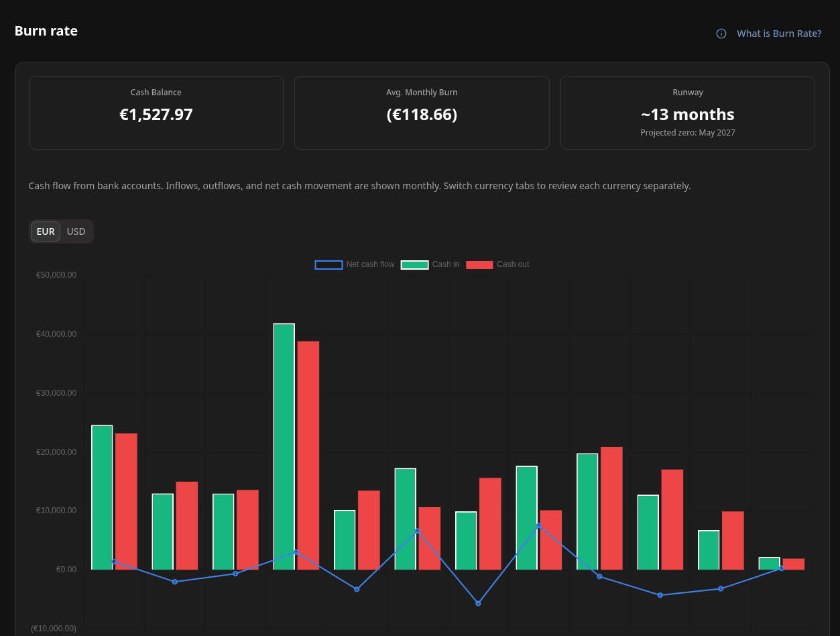Click the tallest green Cash in bar
Viewport: 840px width, 636px height.
pyautogui.click(x=284, y=447)
